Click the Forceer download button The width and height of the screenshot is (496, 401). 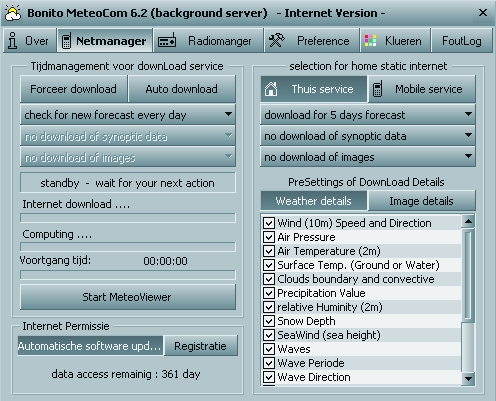[73, 89]
